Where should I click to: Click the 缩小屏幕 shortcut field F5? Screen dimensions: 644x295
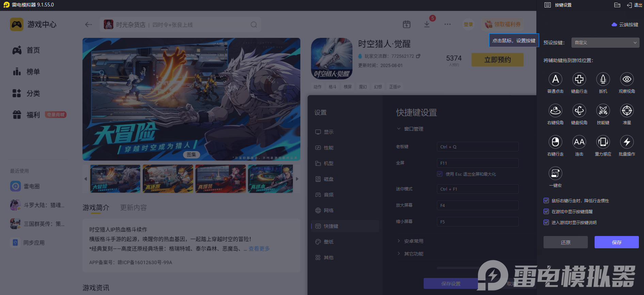477,222
